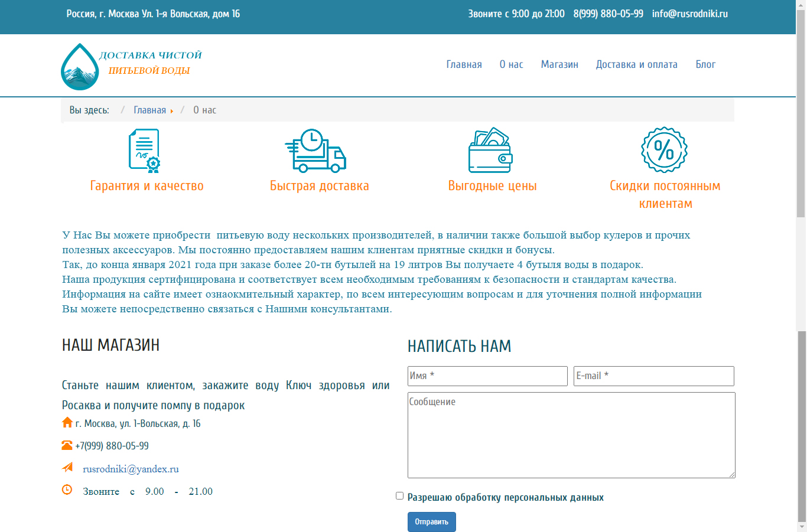Click the Выгодные цены heading
Screen dimensions: 807x532
[x=492, y=186]
